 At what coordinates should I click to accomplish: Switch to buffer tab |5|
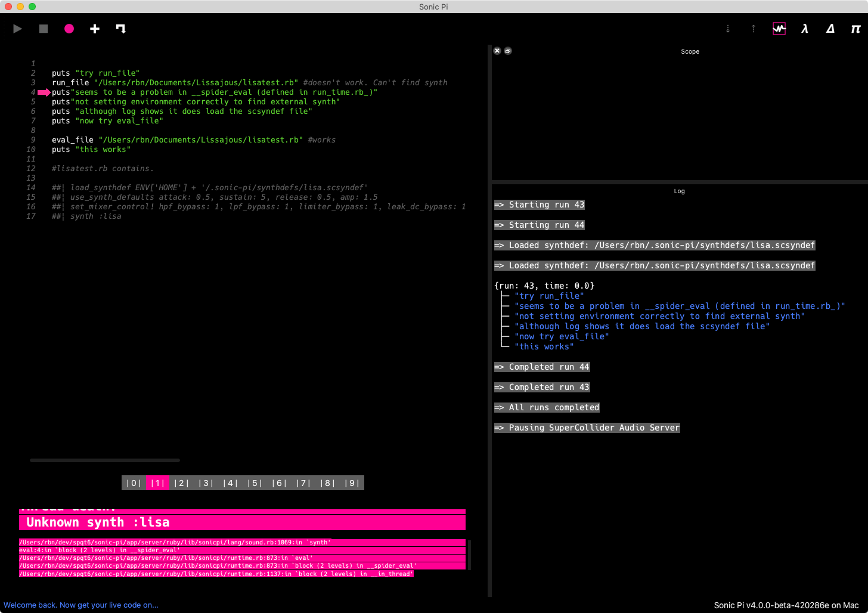pyautogui.click(x=255, y=483)
